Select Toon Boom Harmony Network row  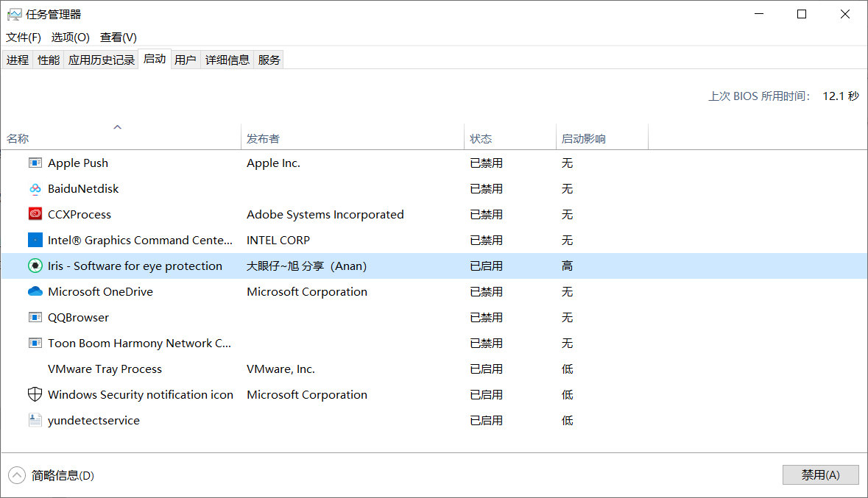pyautogui.click(x=140, y=344)
